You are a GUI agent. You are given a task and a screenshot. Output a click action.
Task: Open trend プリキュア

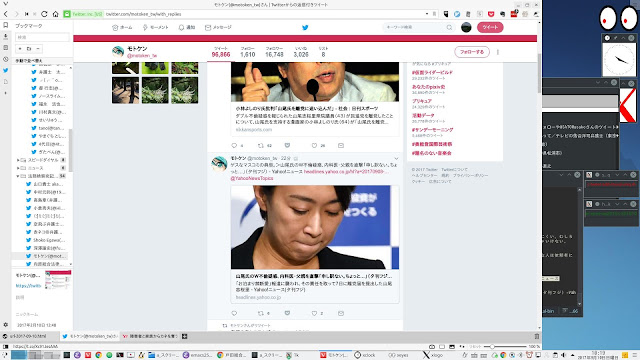pos(422,101)
